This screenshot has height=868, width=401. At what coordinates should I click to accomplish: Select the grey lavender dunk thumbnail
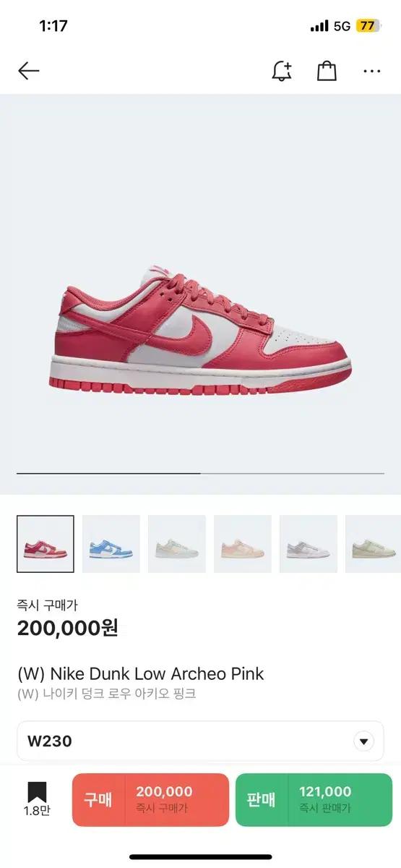point(309,544)
